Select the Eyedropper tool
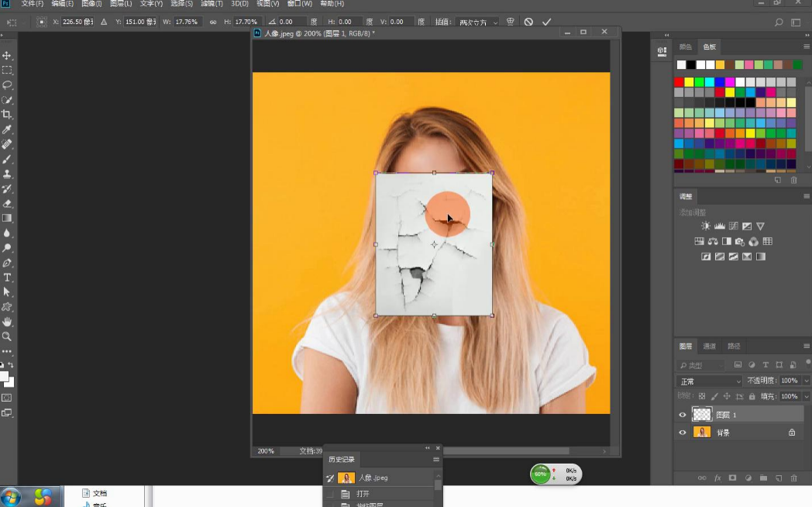 tap(7, 129)
